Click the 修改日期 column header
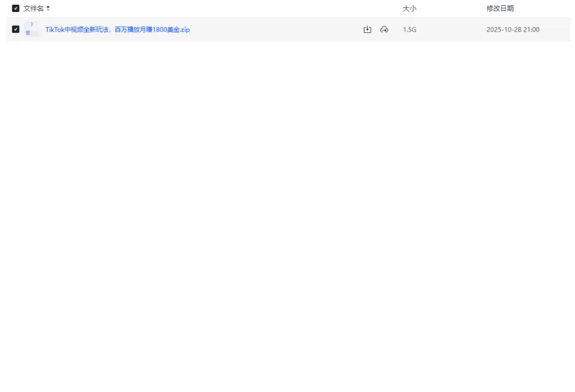The height and width of the screenshot is (392, 575). click(499, 8)
